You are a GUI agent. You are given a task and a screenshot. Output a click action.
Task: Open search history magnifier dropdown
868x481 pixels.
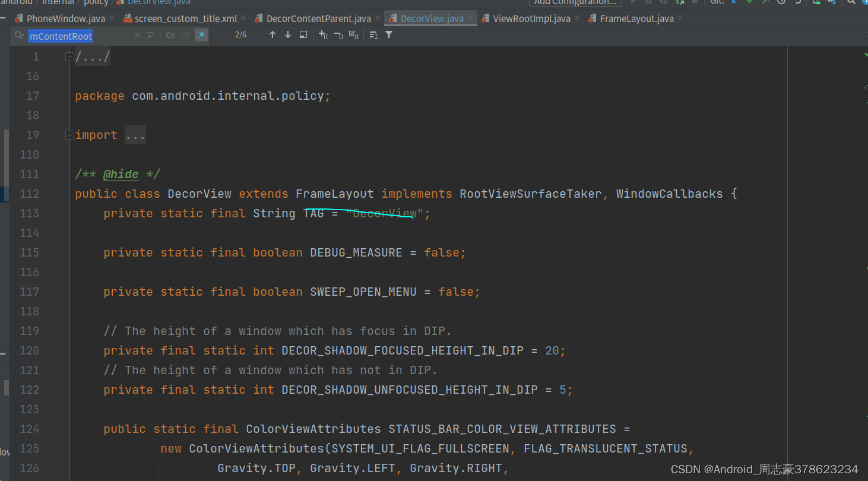coord(19,36)
